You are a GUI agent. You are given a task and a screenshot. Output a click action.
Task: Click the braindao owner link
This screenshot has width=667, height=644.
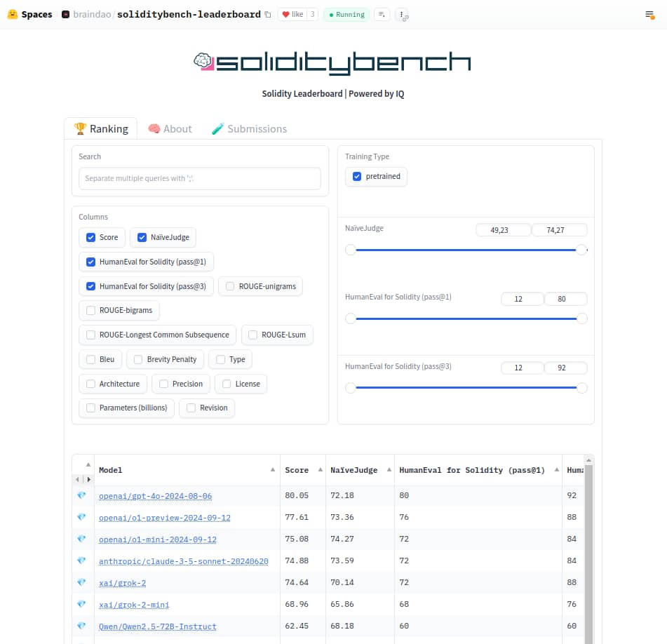92,15
